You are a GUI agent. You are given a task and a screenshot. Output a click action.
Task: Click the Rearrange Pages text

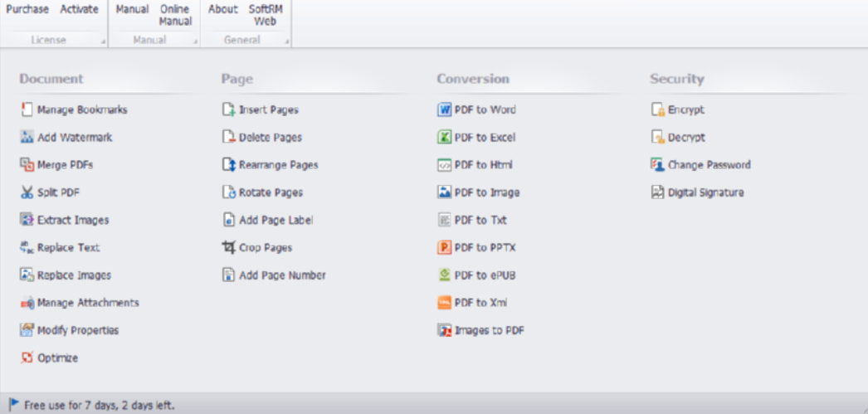click(279, 165)
